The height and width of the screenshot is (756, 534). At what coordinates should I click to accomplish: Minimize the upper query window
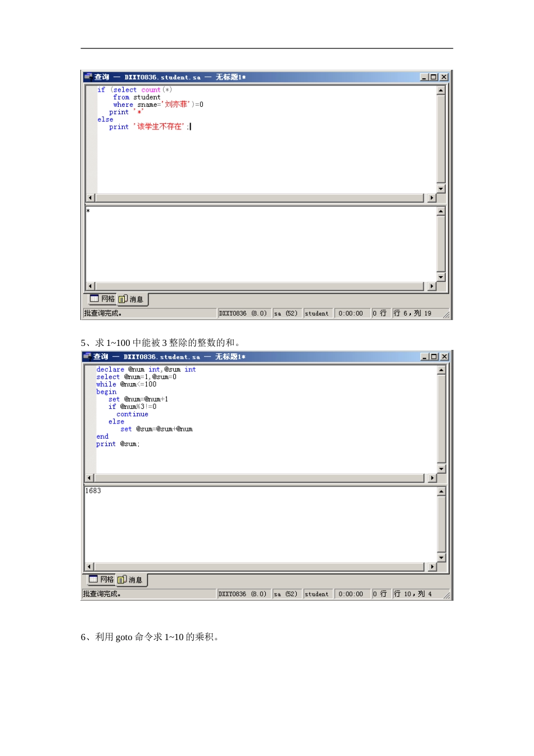pyautogui.click(x=424, y=77)
